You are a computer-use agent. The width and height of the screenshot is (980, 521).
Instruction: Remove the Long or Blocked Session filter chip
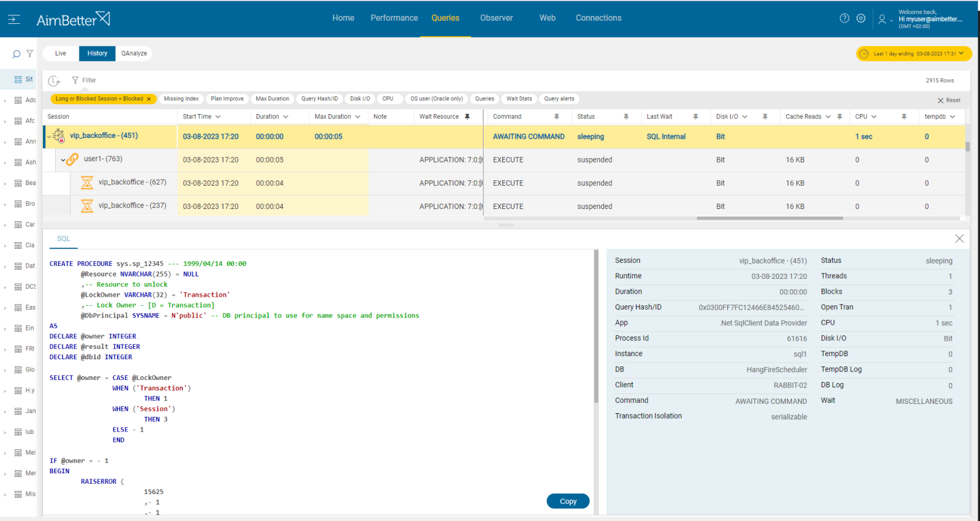[x=149, y=99]
